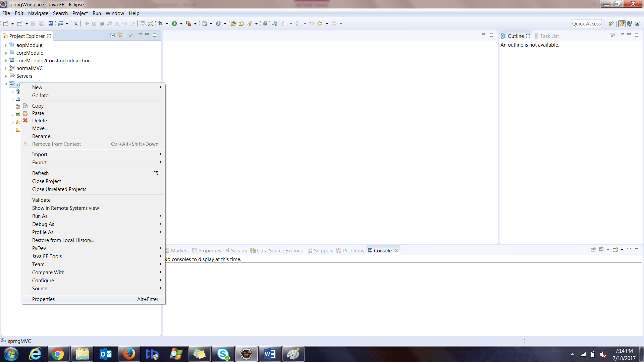Click the green Run button in toolbar
The image size is (644, 362).
pos(174,23)
